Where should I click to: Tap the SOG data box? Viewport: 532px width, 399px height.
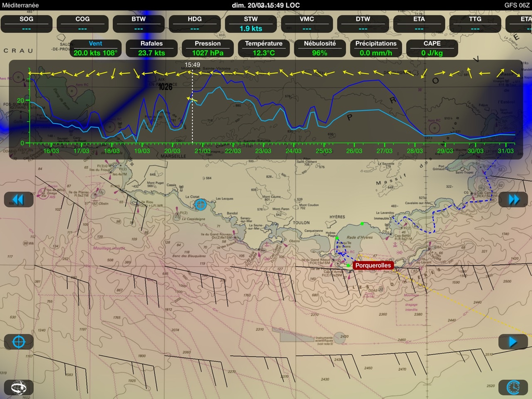(x=26, y=24)
